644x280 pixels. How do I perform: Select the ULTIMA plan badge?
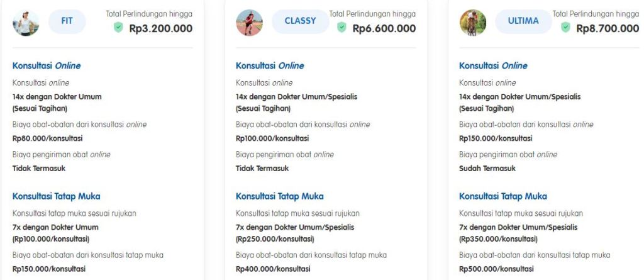[523, 21]
